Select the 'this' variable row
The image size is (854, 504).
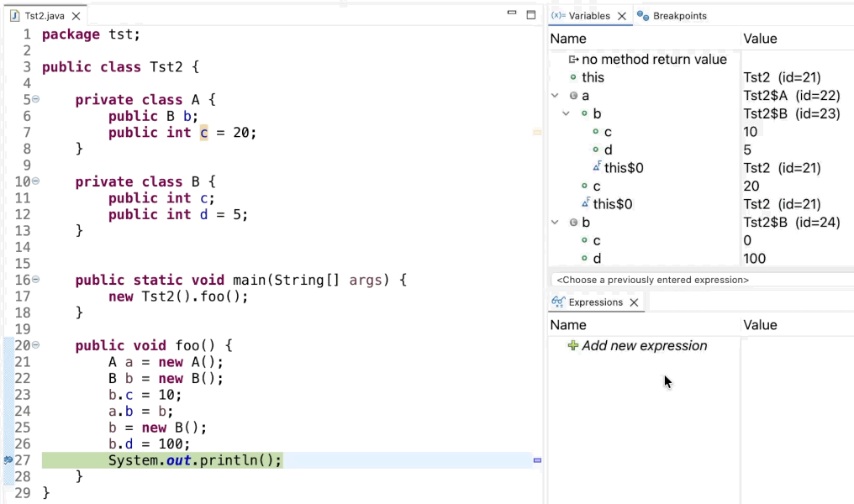(x=593, y=77)
